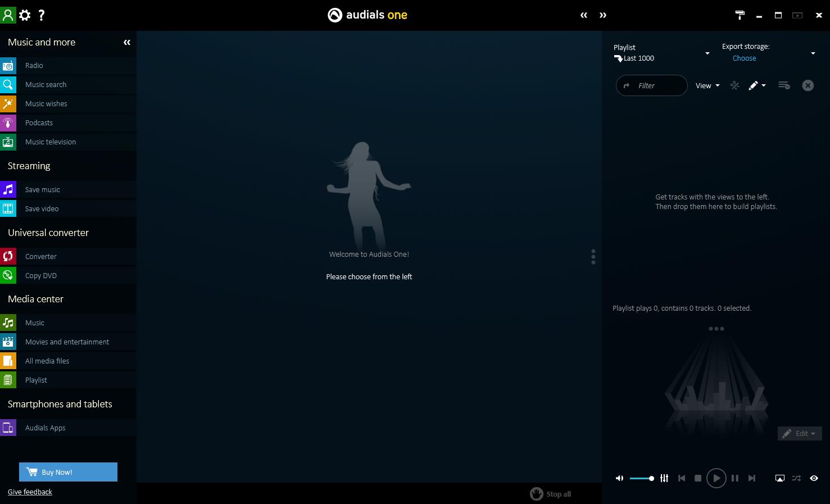Click the Save video film icon
The height and width of the screenshot is (504, 830).
(8, 209)
